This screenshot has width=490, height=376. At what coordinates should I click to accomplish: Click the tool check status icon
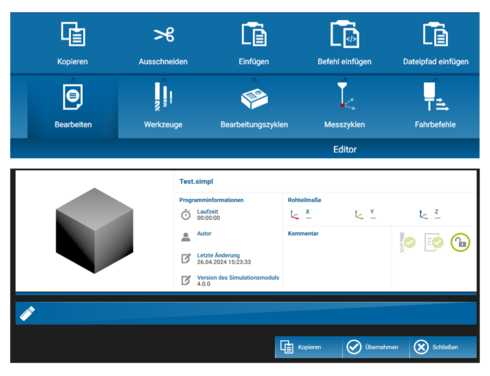tap(407, 242)
